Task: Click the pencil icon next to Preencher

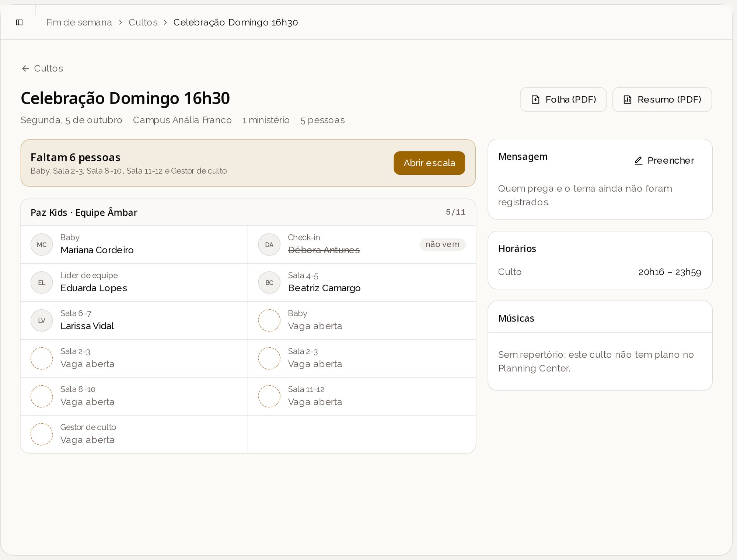Action: (639, 161)
